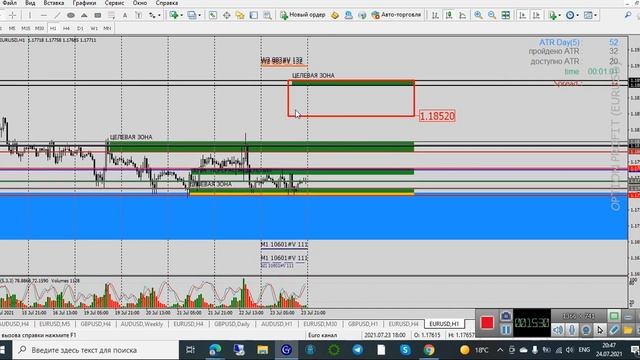Open the Справка menu
640x360 pixels.
tap(167, 3)
